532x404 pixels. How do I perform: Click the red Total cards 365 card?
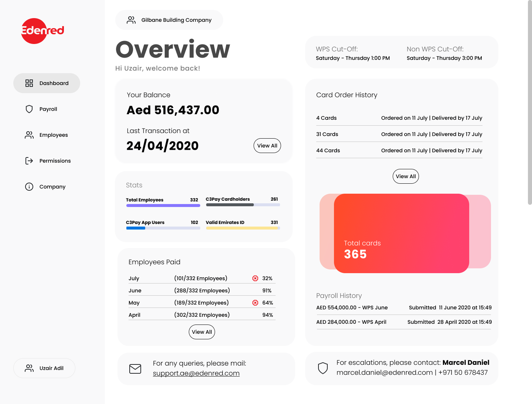pyautogui.click(x=401, y=233)
